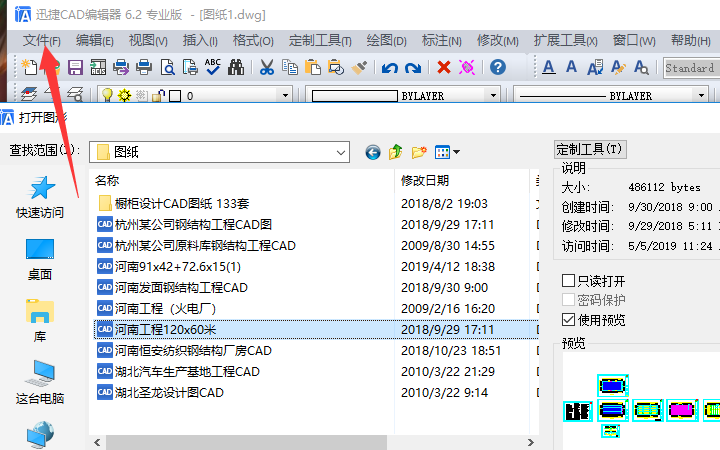Click the file list scrollbar right arrow
The image size is (720, 450).
[531, 443]
